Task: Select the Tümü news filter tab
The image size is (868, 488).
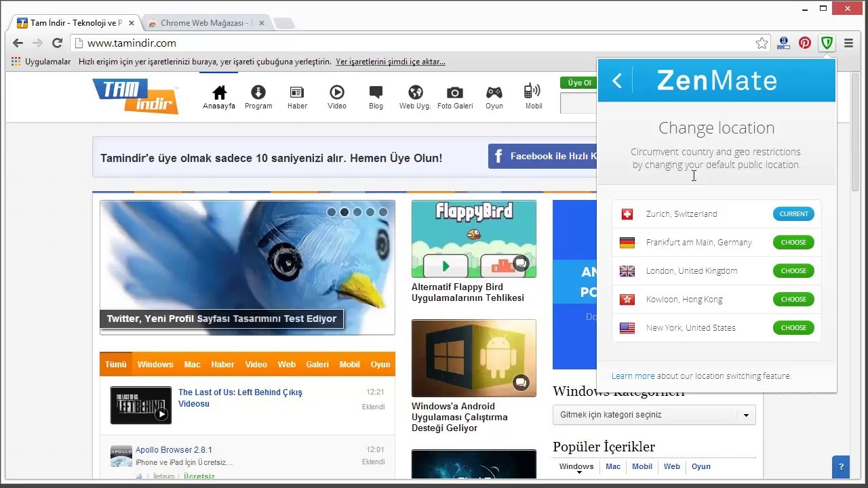Action: point(116,365)
